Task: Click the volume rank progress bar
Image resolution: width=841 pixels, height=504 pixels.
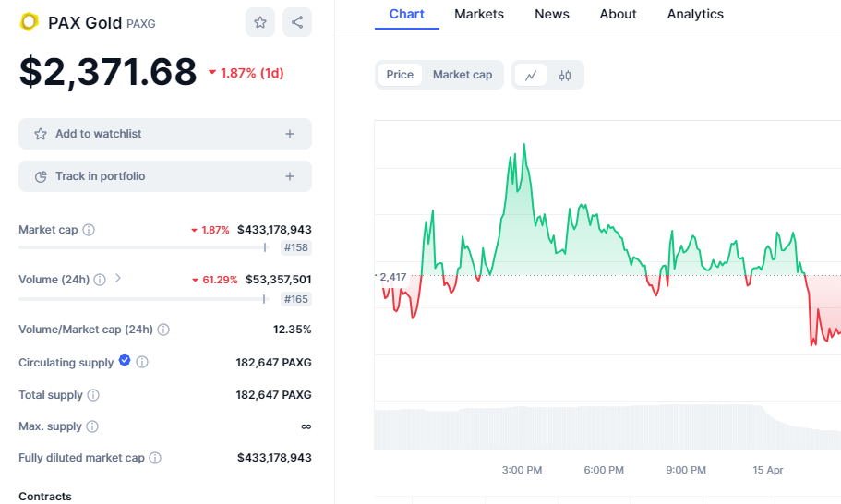Action: pyautogui.click(x=143, y=299)
